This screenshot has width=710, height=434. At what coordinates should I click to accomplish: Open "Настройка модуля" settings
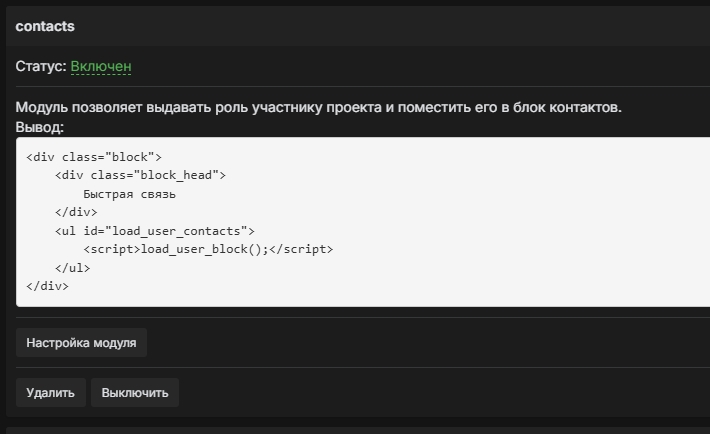(81, 342)
